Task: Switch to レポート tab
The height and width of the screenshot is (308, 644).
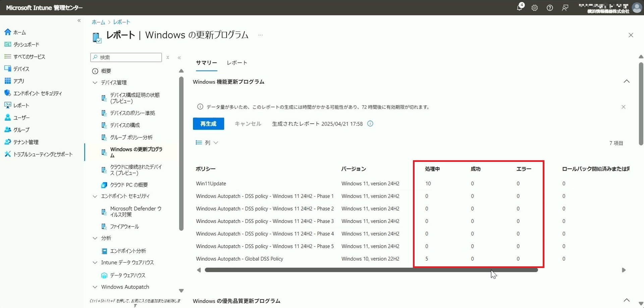Action: point(237,63)
